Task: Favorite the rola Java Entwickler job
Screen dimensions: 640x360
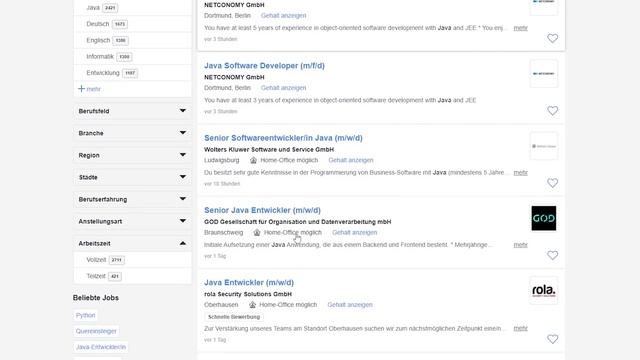Action: [552, 339]
